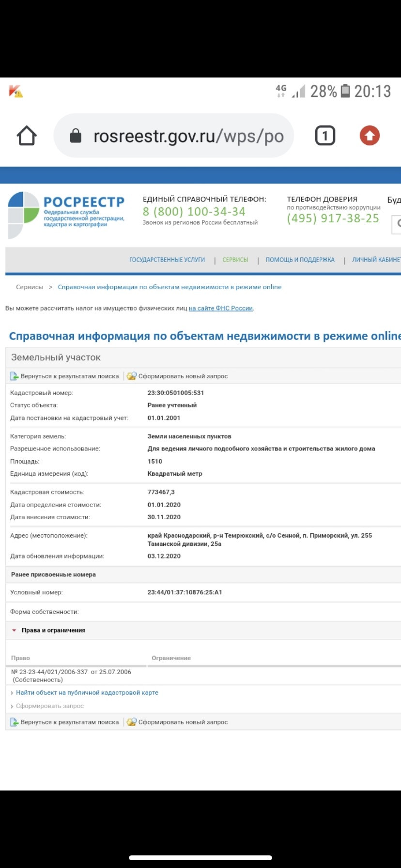Tap the signal strength icon
Viewport: 401px width, 868px height.
pyautogui.click(x=298, y=91)
